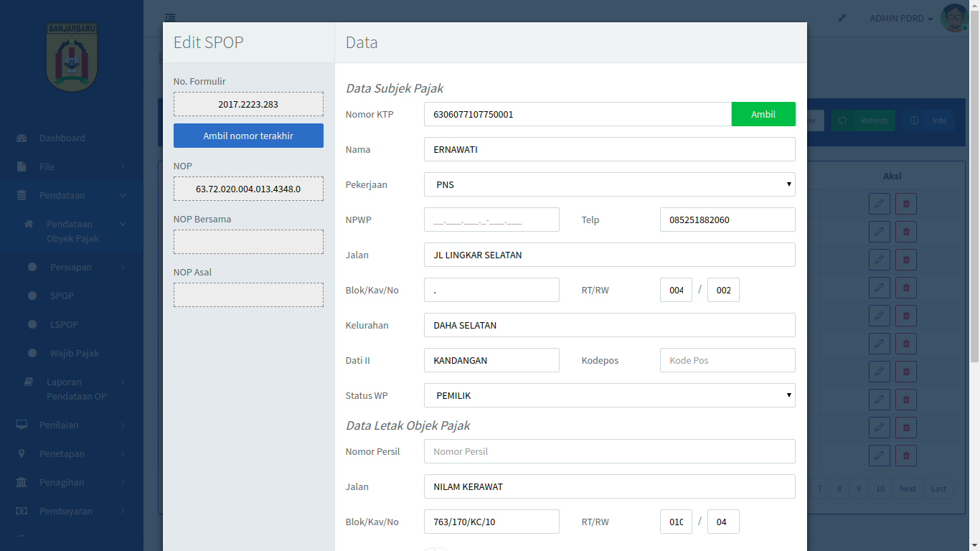Click the No. Formulir field 2017.2223.283
This screenshot has width=980, height=551.
point(248,104)
